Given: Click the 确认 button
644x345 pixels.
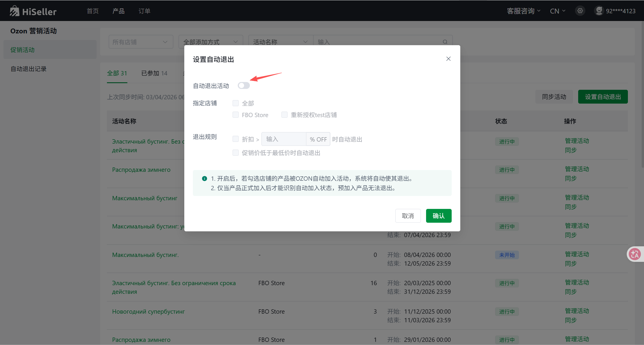Looking at the screenshot, I should 438,216.
